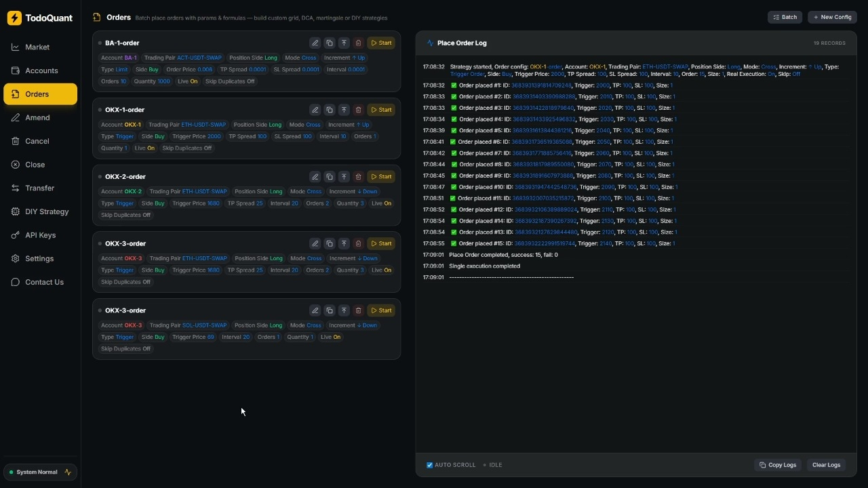Viewport: 868px width, 488px height.
Task: Open the Cancel page
Action: pos(40,141)
